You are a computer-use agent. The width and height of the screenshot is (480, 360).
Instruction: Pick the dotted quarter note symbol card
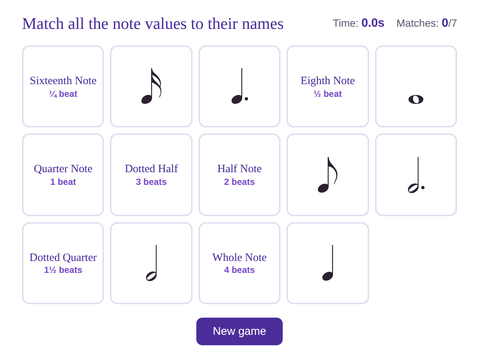tap(239, 86)
